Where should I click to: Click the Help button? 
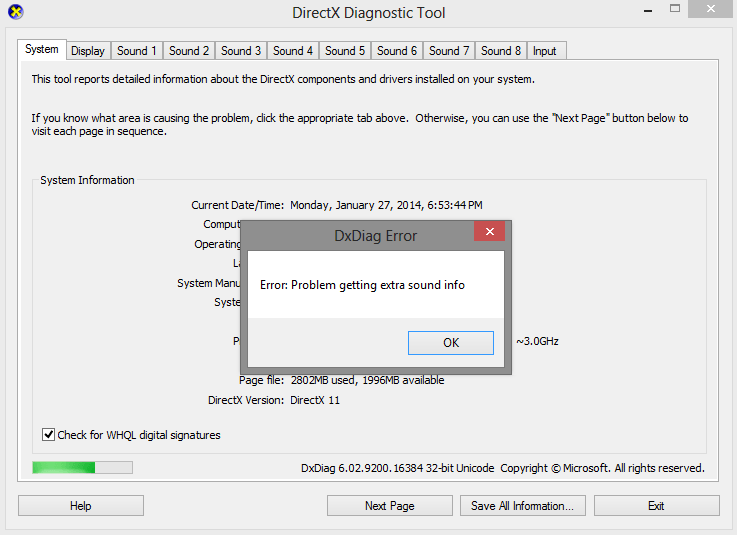81,506
